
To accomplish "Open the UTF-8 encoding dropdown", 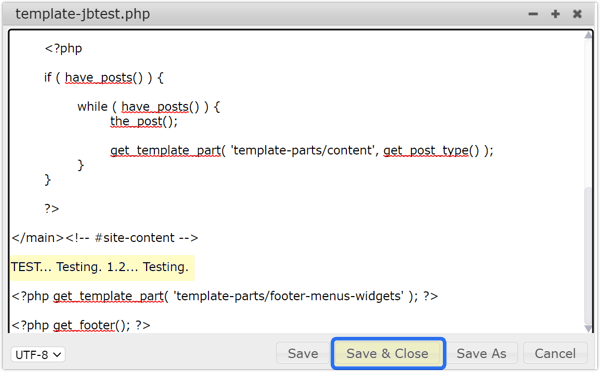I will point(38,355).
